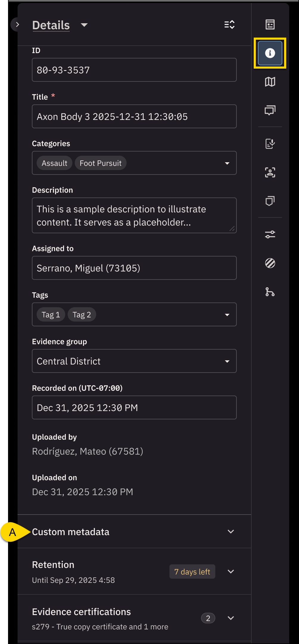Viewport: 299px width, 644px height.
Task: Open the branch versions icon
Action: point(270,292)
